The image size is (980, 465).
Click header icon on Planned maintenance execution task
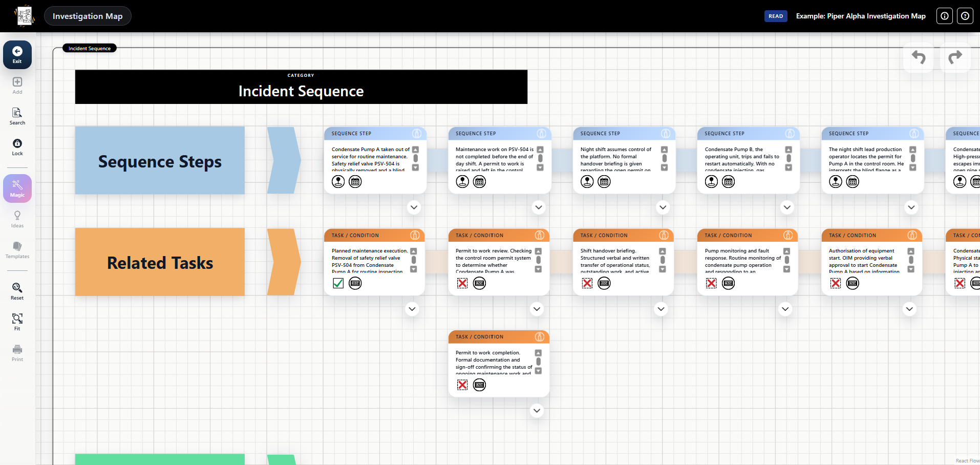tap(415, 235)
